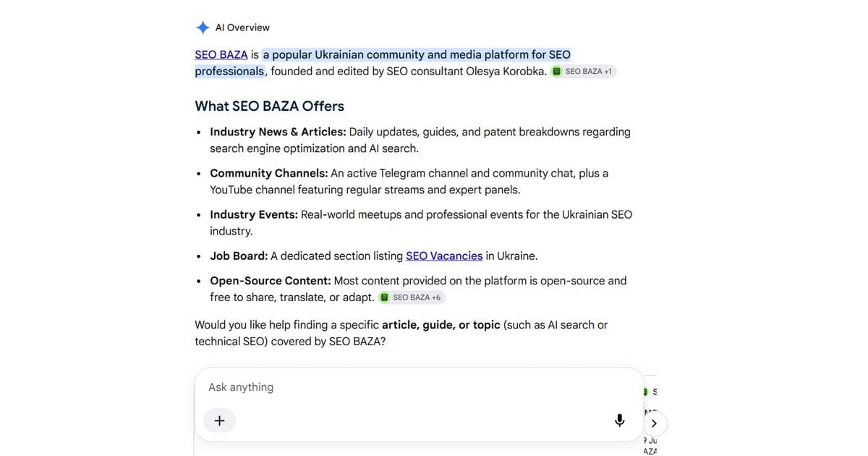Click the 'article, guide, or topic' bold text
Screen dimensions: 868x456
(x=441, y=325)
